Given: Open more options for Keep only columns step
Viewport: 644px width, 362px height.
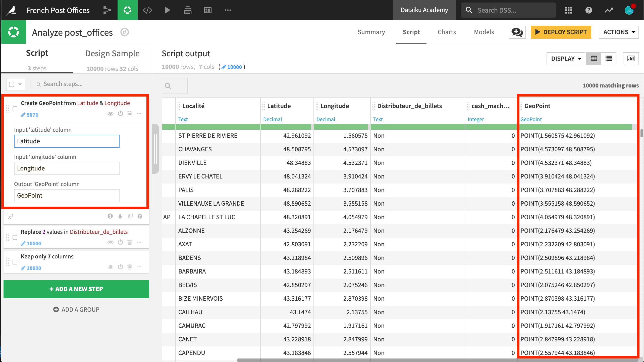Looking at the screenshot, I should point(139,267).
